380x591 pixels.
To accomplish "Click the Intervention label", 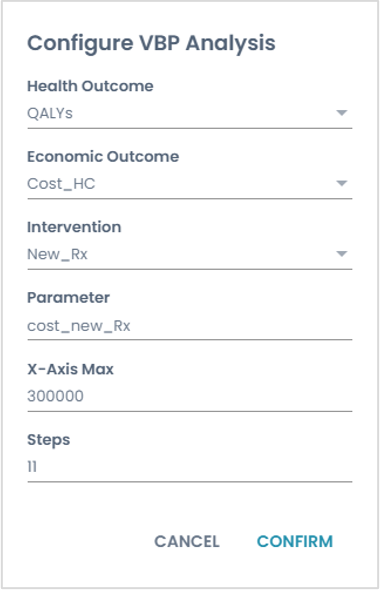I will point(74,227).
